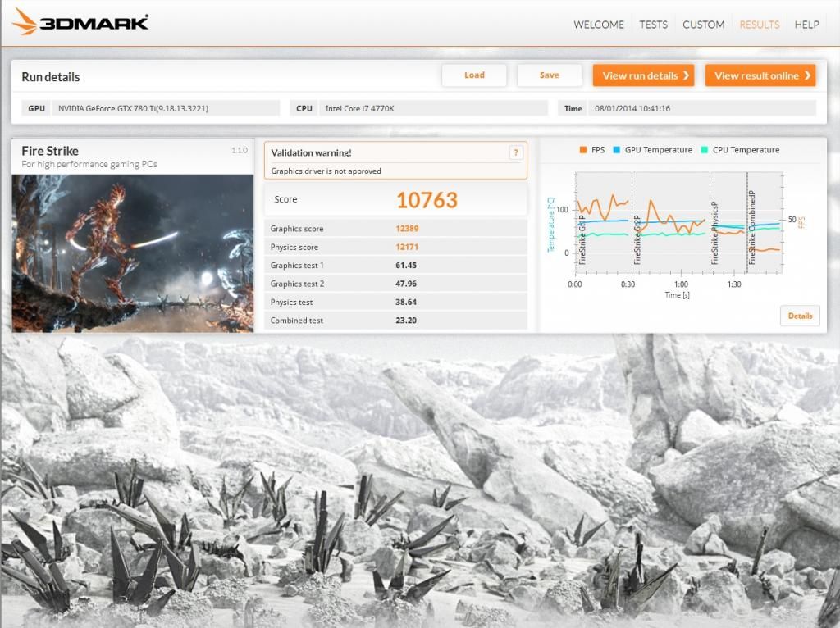Click the Save button
Image resolution: width=840 pixels, height=628 pixels.
click(x=549, y=75)
